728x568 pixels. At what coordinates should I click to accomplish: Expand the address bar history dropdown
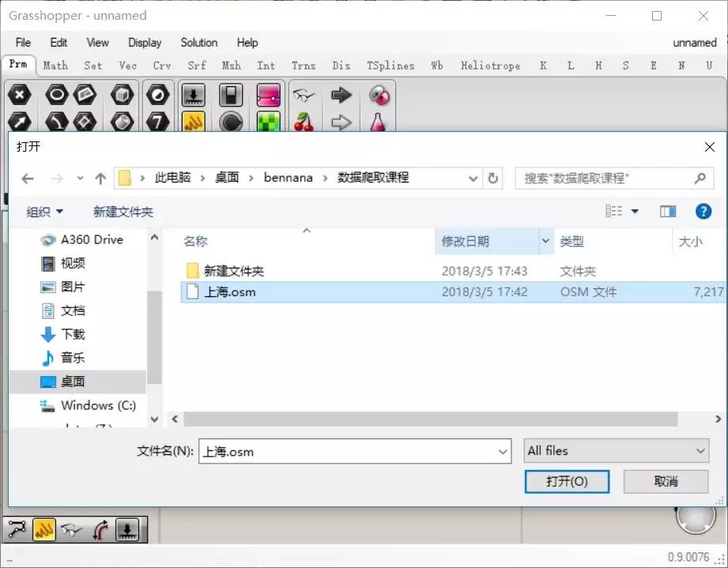(x=473, y=179)
